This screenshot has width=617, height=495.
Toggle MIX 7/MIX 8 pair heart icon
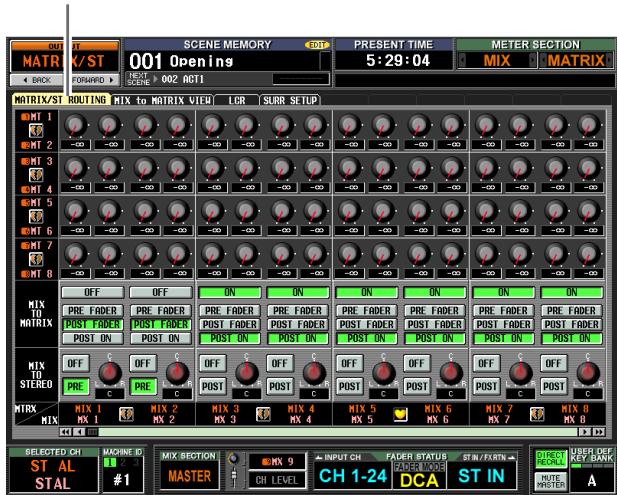point(537,414)
